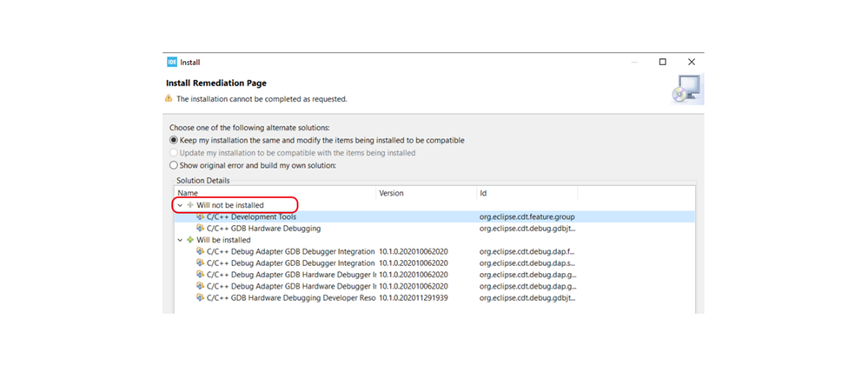Click the icon of C/C++ GDB Hardware Debugging under Will not be installed

click(x=201, y=228)
